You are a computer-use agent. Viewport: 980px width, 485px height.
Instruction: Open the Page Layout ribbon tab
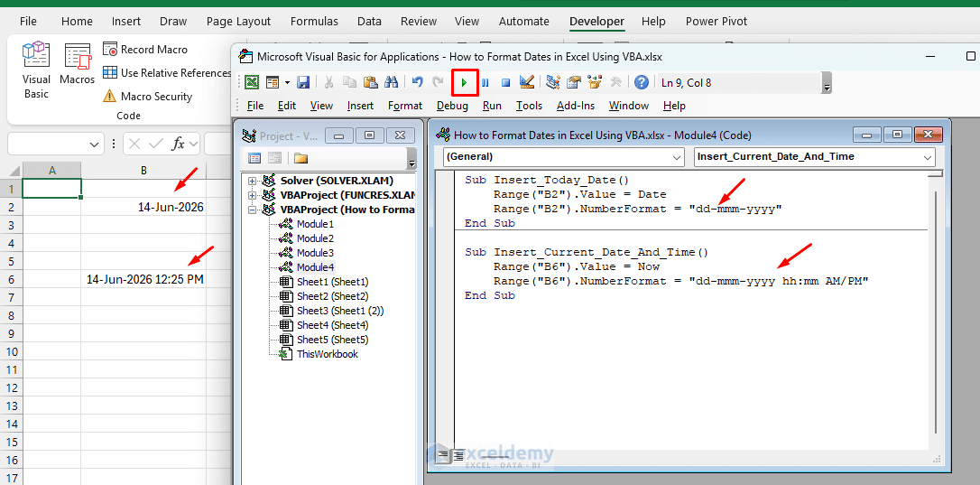[239, 22]
